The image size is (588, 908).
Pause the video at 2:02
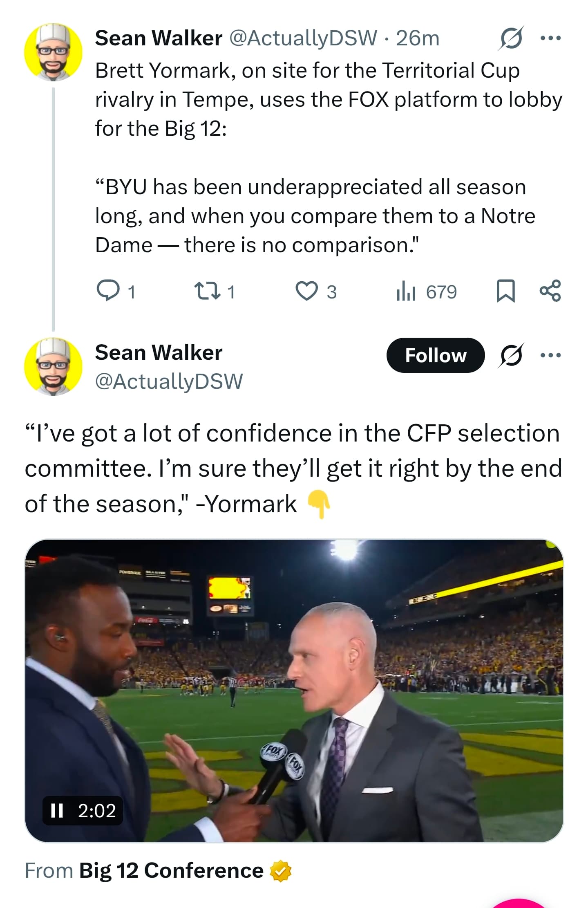pyautogui.click(x=57, y=810)
